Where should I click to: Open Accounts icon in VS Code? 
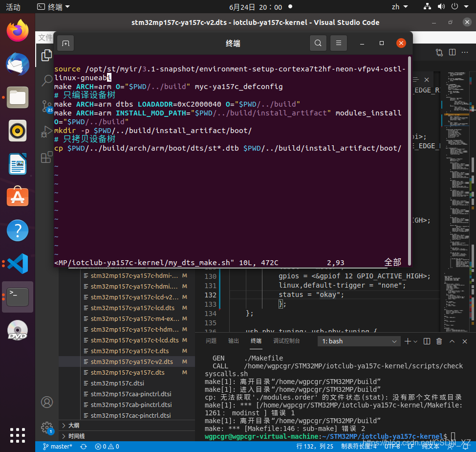click(x=47, y=402)
